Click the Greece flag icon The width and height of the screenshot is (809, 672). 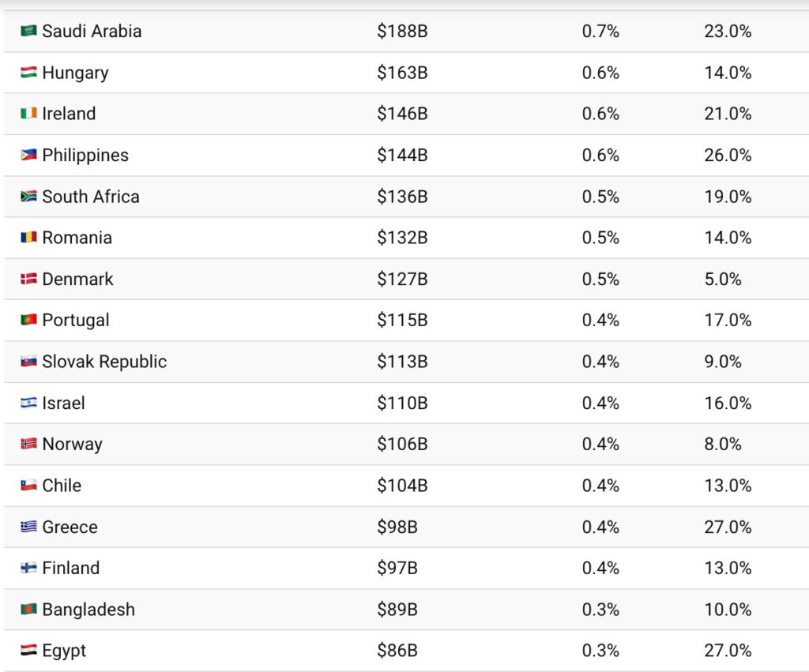click(x=28, y=527)
